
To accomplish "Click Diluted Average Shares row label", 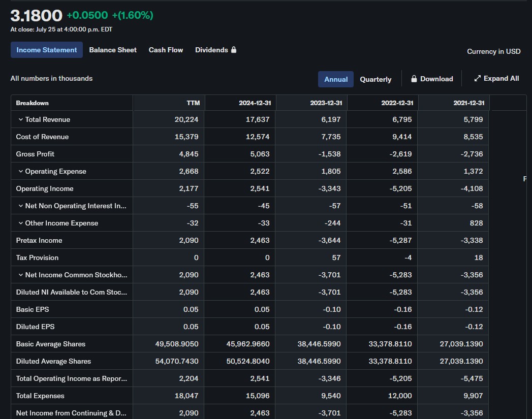I will [53, 362].
